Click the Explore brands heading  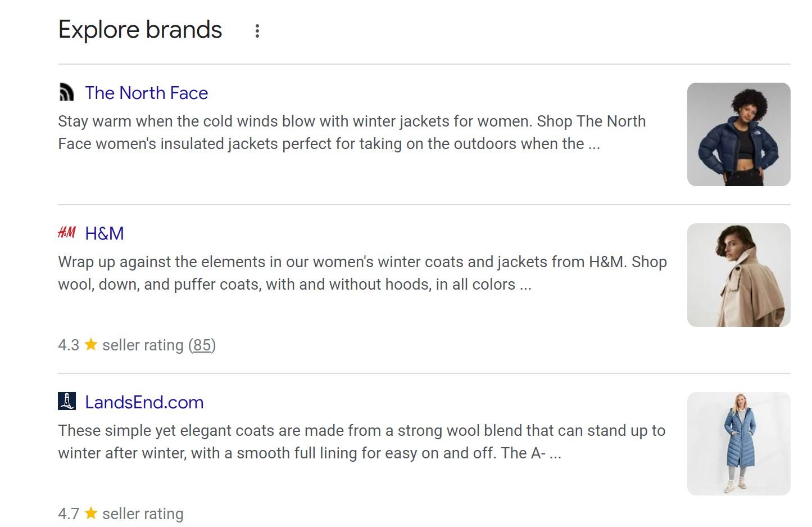[140, 30]
